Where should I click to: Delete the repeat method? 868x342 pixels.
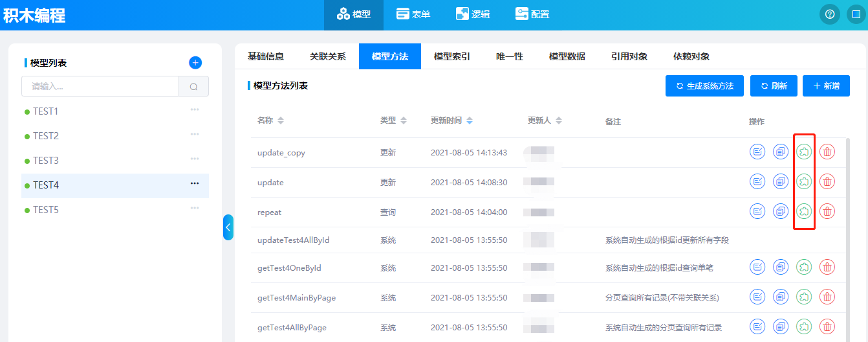click(x=827, y=211)
